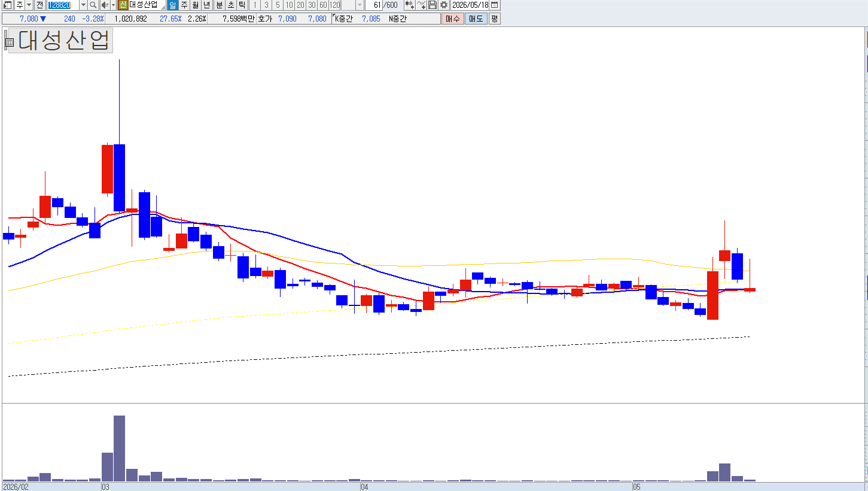Click ask price 7,090
This screenshot has height=491, width=868.
pos(287,19)
